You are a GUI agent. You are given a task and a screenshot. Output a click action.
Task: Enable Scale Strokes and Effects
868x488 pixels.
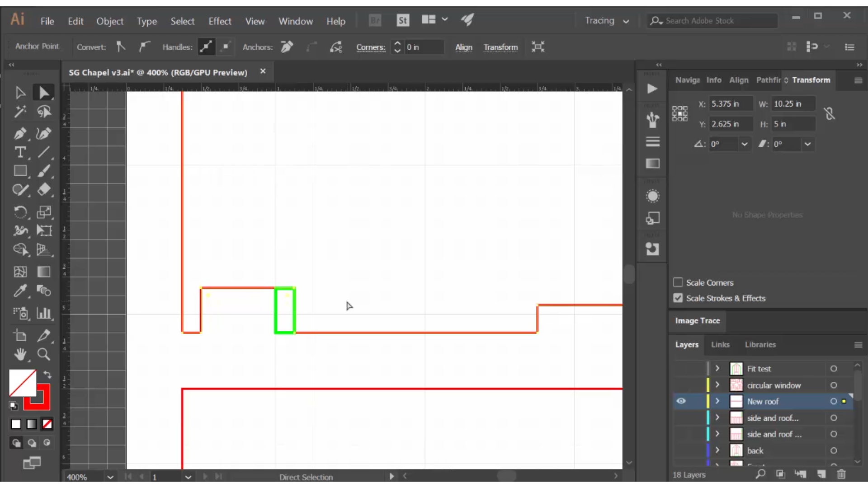coord(678,297)
